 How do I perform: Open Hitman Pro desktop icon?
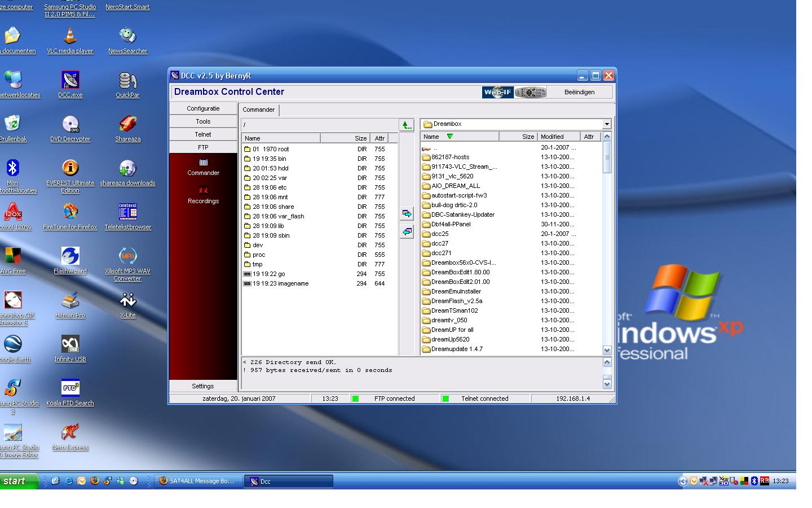point(70,305)
